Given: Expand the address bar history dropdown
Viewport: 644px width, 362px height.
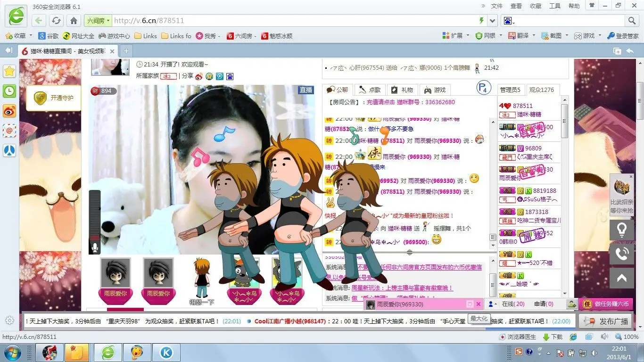Looking at the screenshot, I should click(493, 21).
